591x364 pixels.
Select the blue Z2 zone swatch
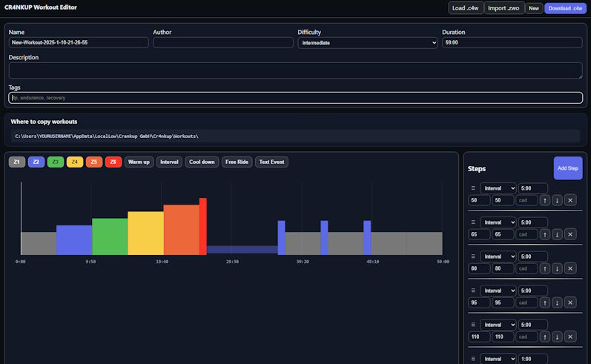coord(36,162)
